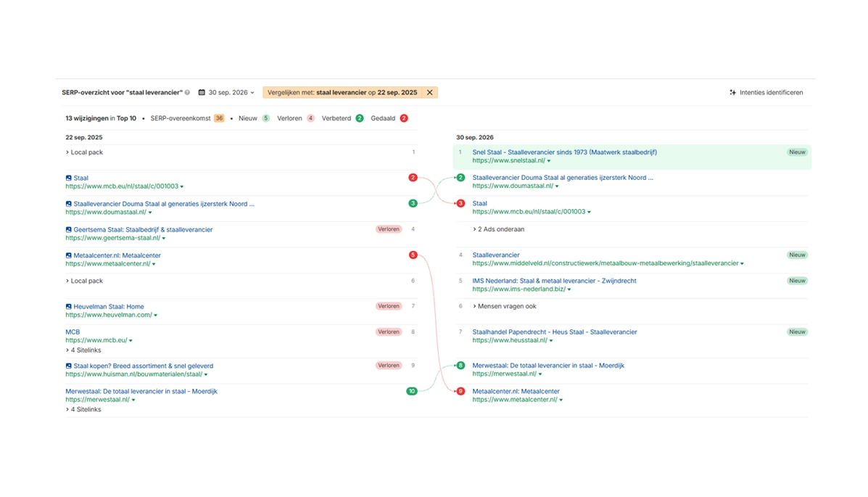Click the image icon beside Staal kopen? result
The height and width of the screenshot is (497, 868).
point(69,366)
